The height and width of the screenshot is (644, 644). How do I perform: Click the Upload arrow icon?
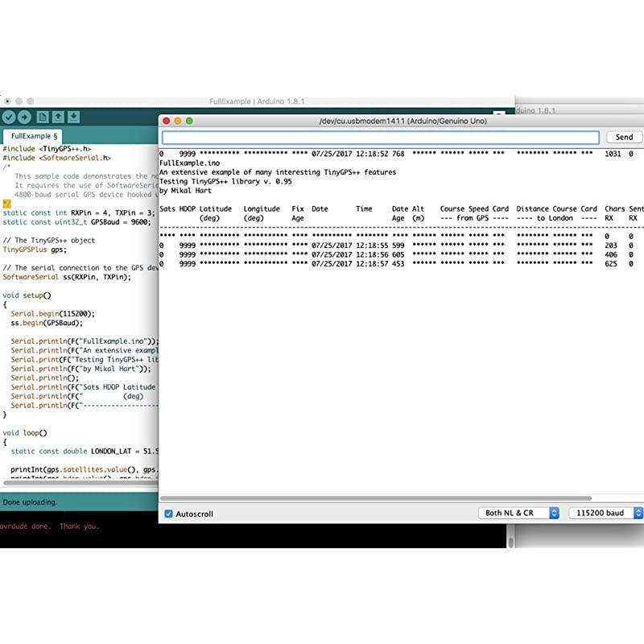click(x=25, y=118)
